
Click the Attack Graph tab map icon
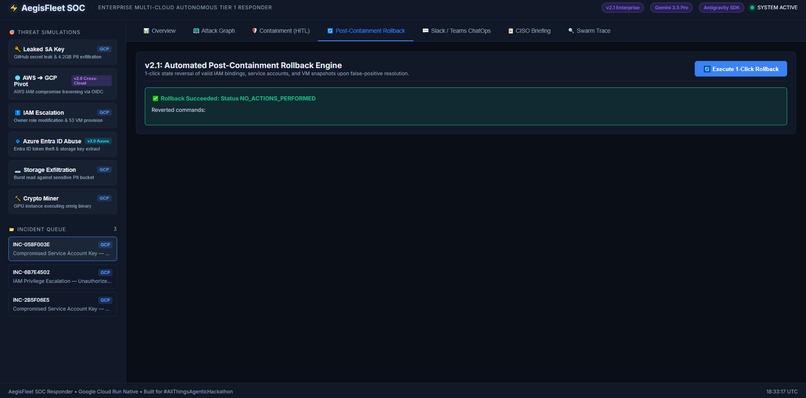click(196, 31)
